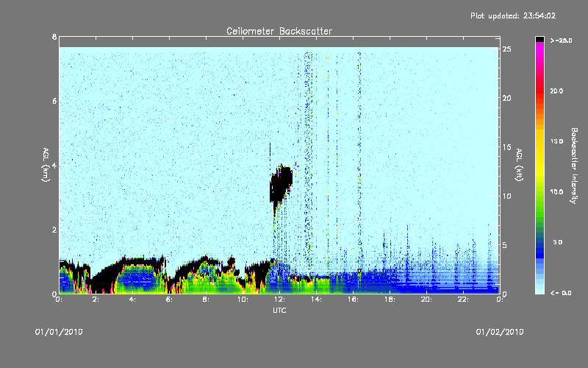This screenshot has width=588, height=368.
Task: Pick the black swatch atop the colorbar
Action: (539, 39)
